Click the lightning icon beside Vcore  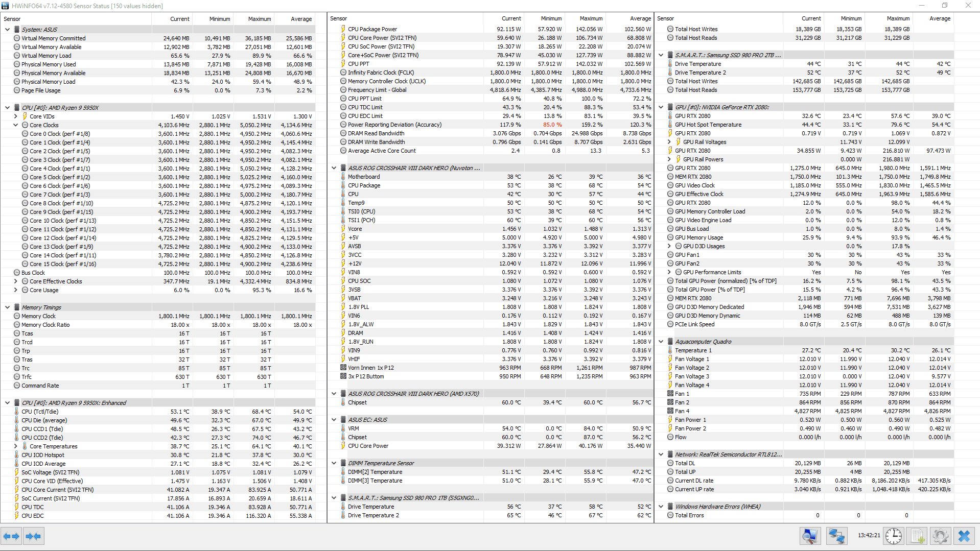[x=343, y=229]
